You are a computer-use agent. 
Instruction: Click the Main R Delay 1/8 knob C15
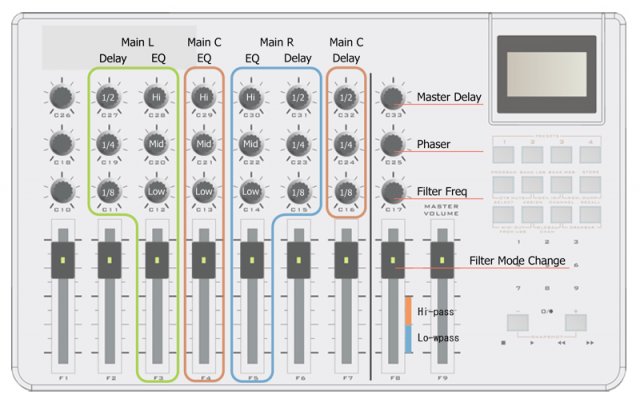[x=298, y=192]
